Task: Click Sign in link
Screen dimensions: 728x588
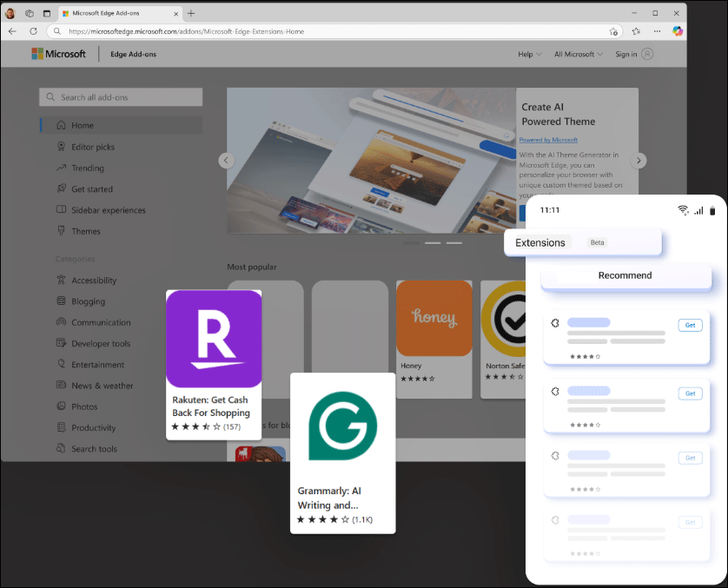Action: click(625, 55)
